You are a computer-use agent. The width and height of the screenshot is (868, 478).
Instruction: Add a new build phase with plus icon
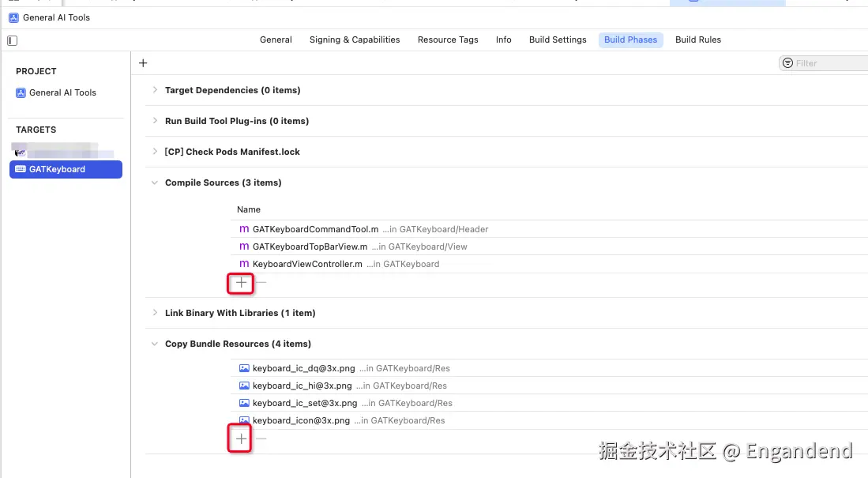(x=143, y=63)
